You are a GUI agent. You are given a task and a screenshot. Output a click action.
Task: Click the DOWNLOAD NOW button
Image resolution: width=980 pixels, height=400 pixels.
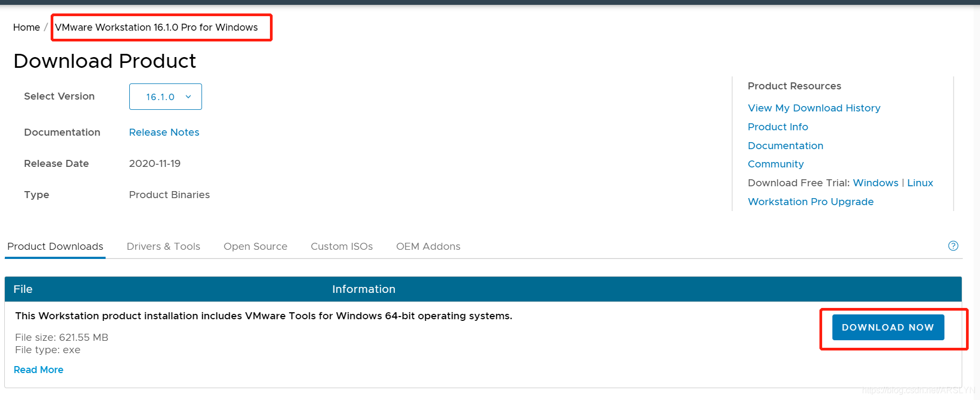pos(888,327)
